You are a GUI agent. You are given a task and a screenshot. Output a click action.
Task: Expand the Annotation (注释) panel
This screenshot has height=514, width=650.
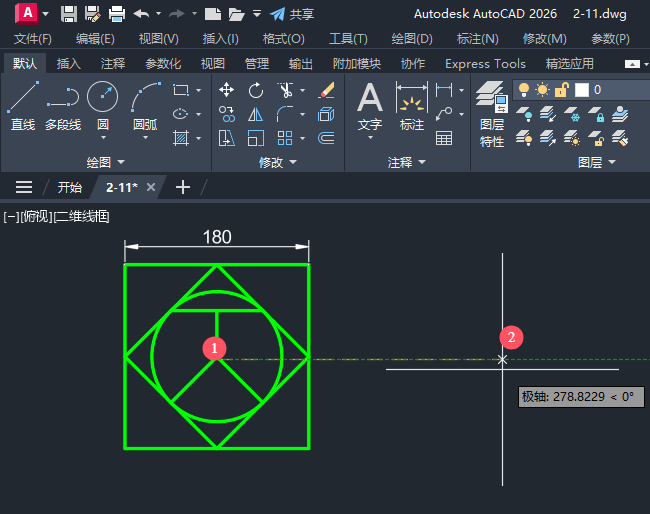coord(407,162)
